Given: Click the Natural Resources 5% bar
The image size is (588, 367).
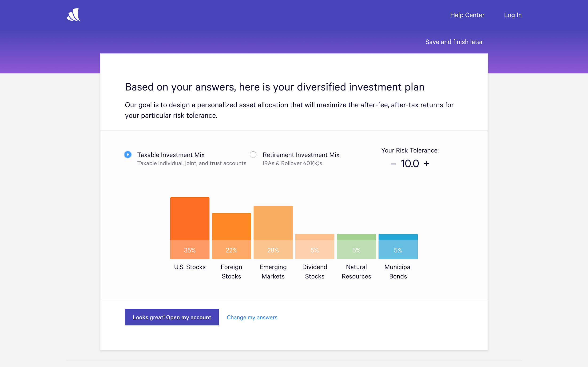Looking at the screenshot, I should [356, 247].
